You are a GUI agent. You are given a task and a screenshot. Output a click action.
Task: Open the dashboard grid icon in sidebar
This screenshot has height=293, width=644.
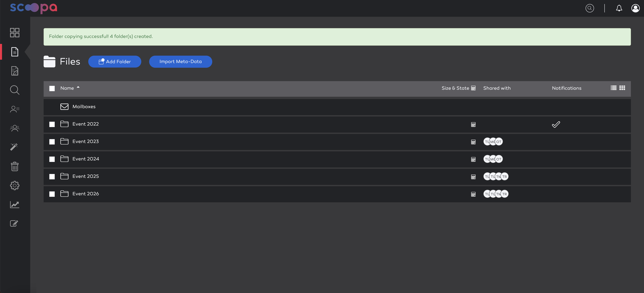pyautogui.click(x=14, y=33)
